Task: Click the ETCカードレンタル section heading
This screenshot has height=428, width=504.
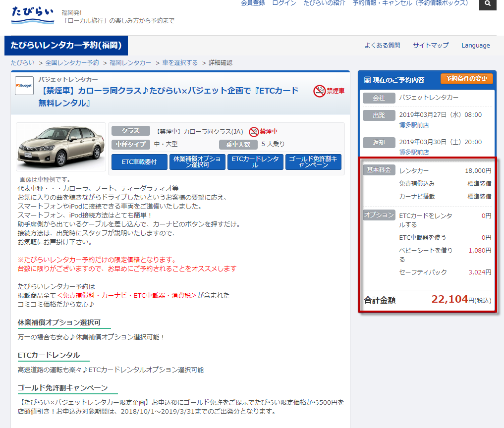Action: (x=49, y=355)
